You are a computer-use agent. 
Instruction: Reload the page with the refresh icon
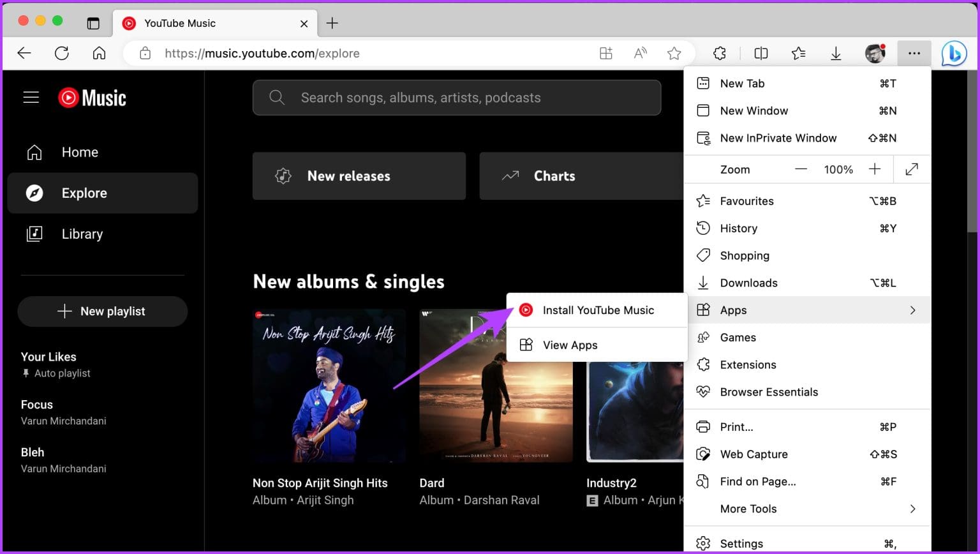pos(62,53)
